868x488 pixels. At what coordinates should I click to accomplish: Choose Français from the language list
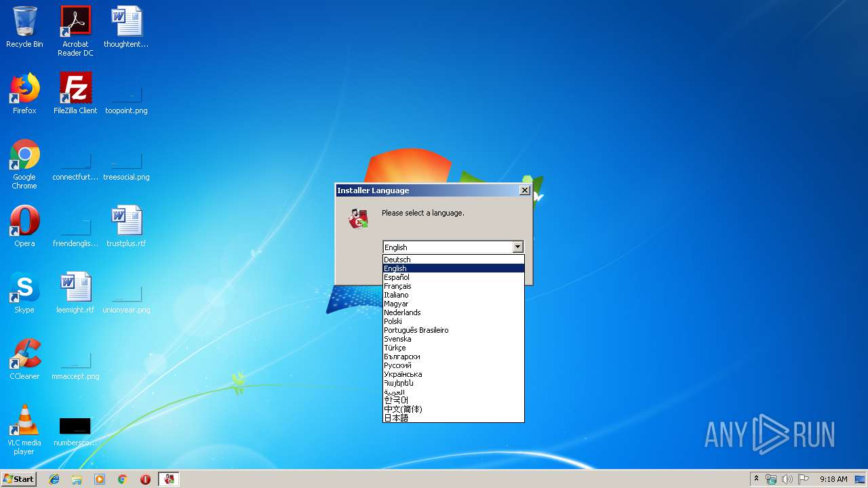coord(453,286)
